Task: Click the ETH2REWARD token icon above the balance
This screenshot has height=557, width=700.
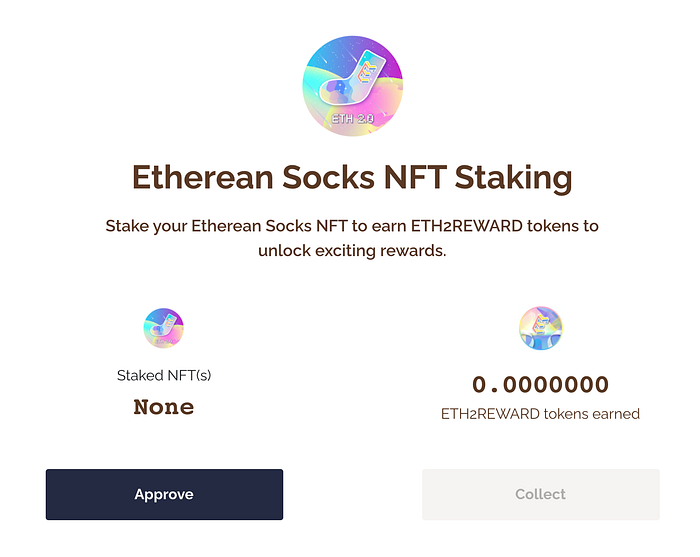Action: tap(541, 328)
